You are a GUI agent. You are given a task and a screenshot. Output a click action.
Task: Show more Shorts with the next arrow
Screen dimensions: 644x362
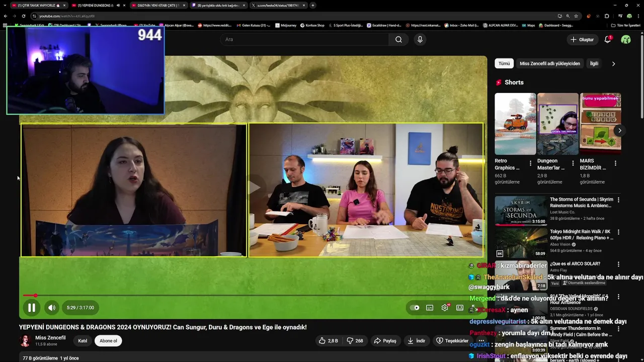point(620,130)
